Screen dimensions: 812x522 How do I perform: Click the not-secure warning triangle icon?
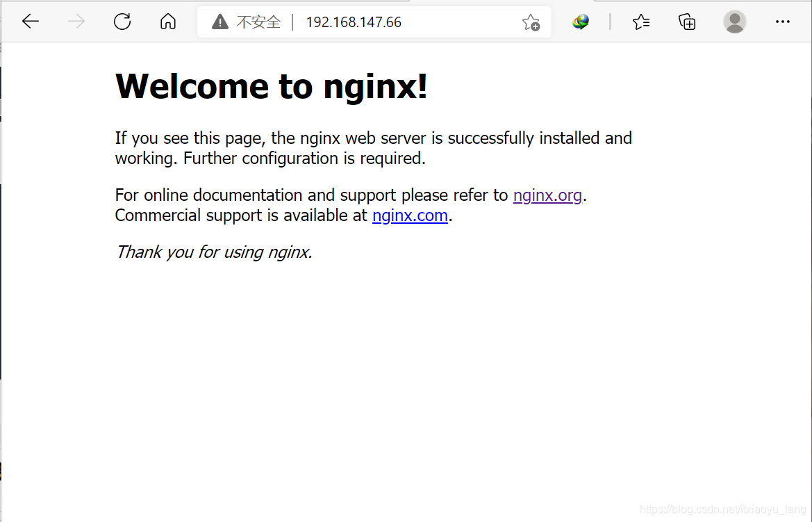pos(219,22)
